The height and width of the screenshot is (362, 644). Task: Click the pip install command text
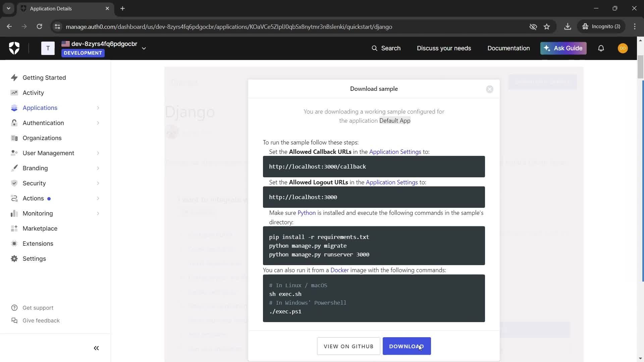tap(319, 237)
